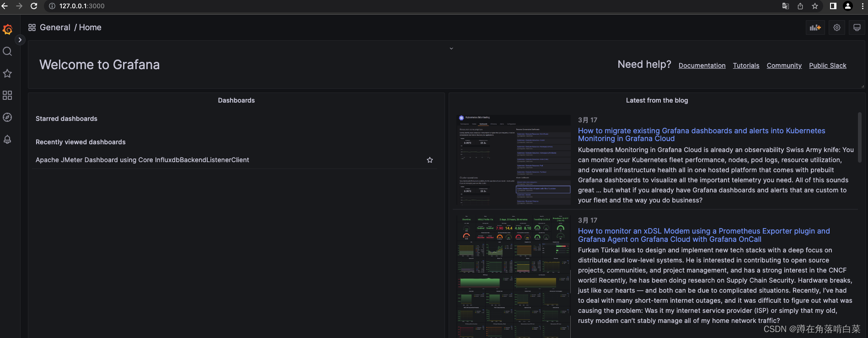Image resolution: width=868 pixels, height=338 pixels.
Task: Open the Starred icon in sidebar
Action: [x=7, y=73]
